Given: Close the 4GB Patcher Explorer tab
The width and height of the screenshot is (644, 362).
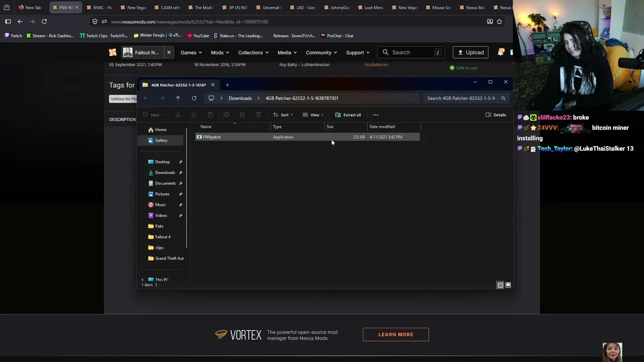Looking at the screenshot, I should 213,85.
